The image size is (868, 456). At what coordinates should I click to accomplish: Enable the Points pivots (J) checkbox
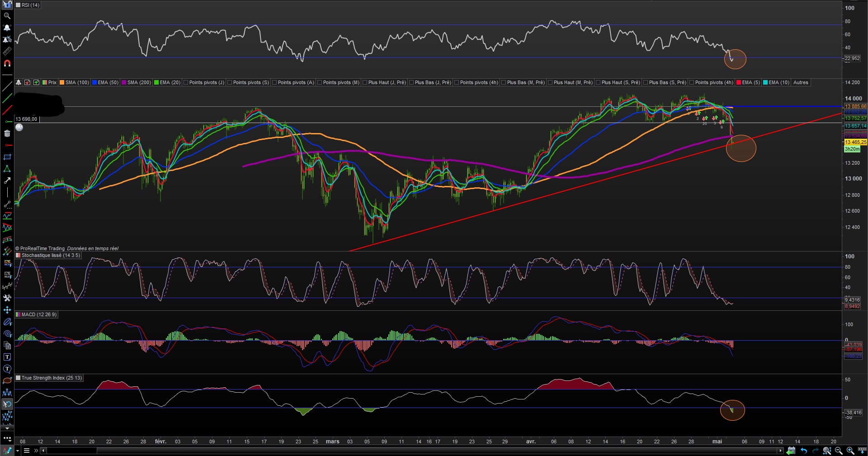tap(186, 82)
